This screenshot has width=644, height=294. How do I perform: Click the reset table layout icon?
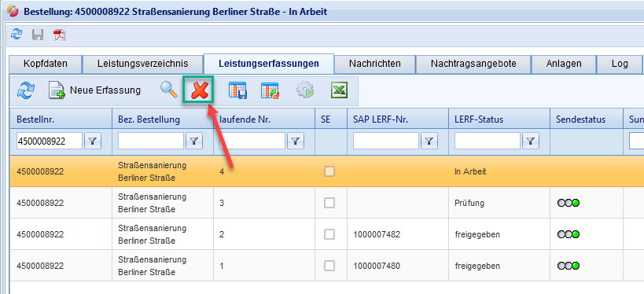tap(270, 90)
